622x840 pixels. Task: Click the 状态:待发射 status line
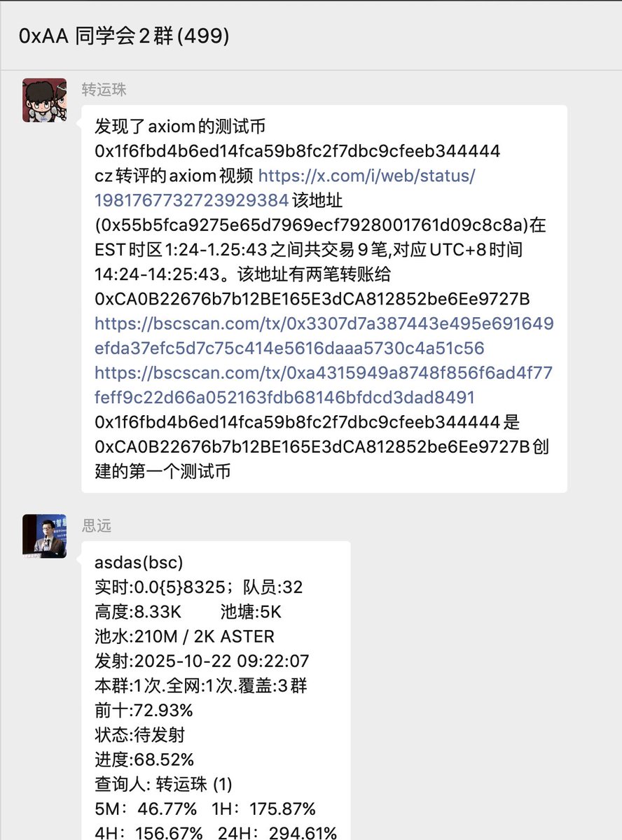pos(139,735)
